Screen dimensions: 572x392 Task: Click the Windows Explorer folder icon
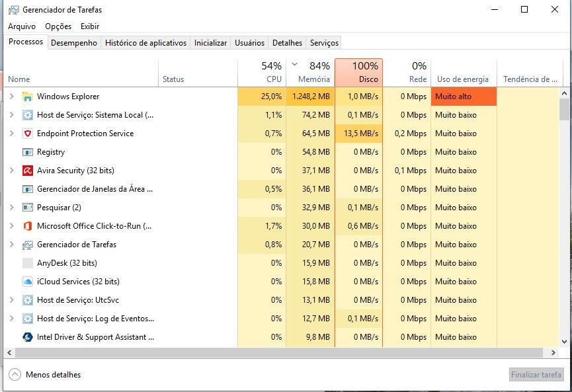pos(27,97)
